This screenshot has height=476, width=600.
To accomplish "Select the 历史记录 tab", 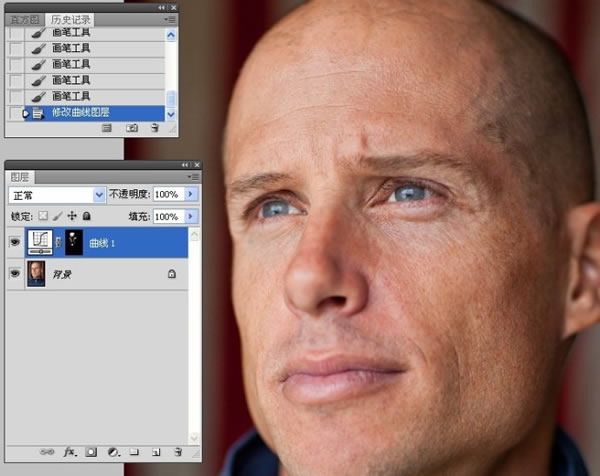I will [70, 20].
